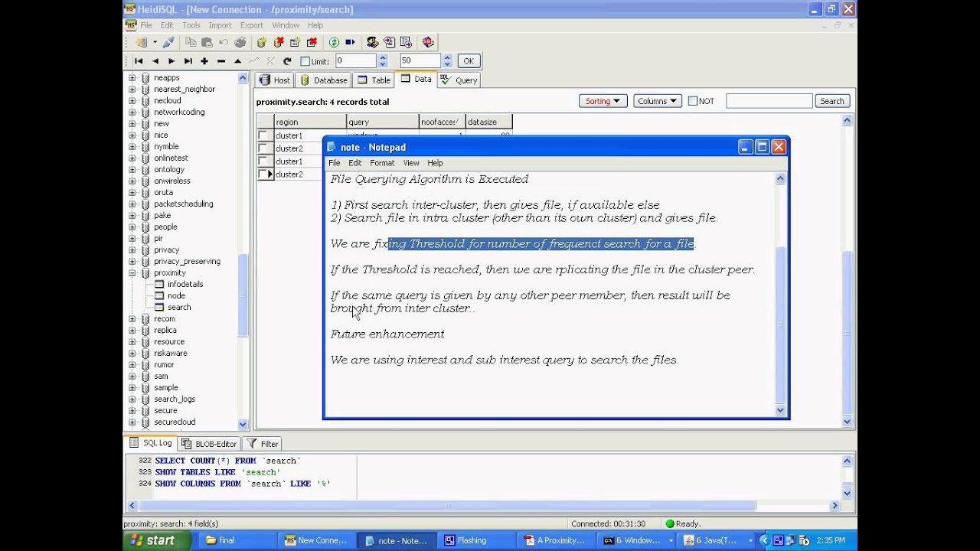Click the Copy icon in HeidiSQL toolbar
The image size is (980, 551).
point(191,42)
